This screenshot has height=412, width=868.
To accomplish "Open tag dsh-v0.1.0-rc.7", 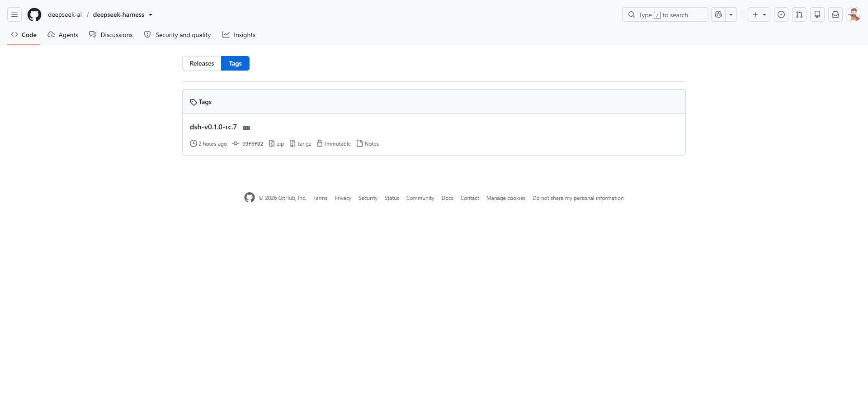I will pos(213,127).
